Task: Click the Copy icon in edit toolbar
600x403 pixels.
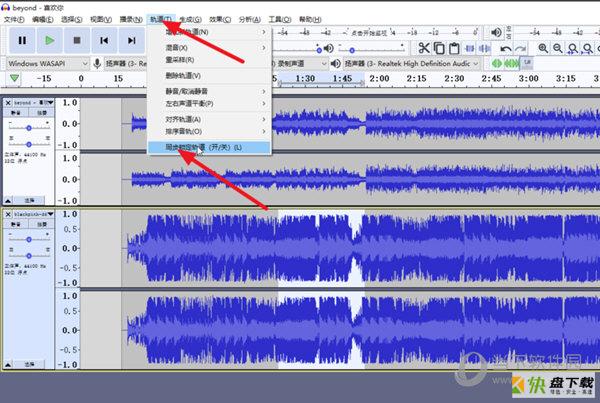Action: 439,48
